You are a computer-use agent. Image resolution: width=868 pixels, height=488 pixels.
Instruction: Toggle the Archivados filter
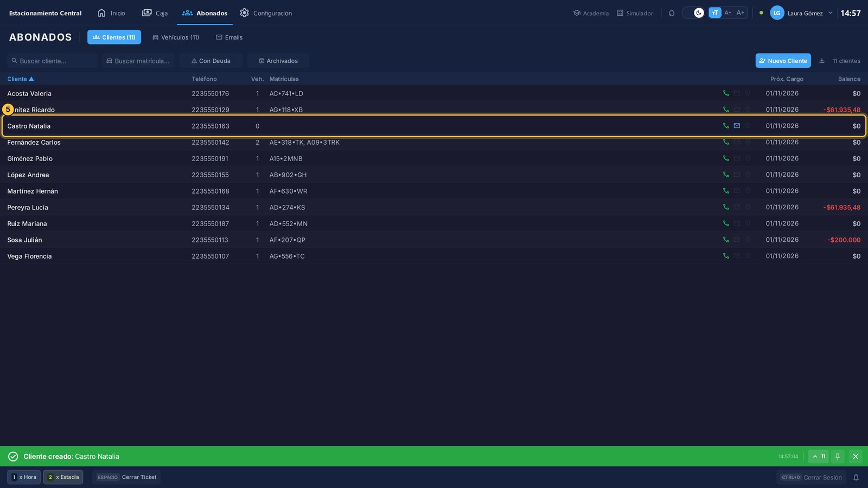click(278, 61)
